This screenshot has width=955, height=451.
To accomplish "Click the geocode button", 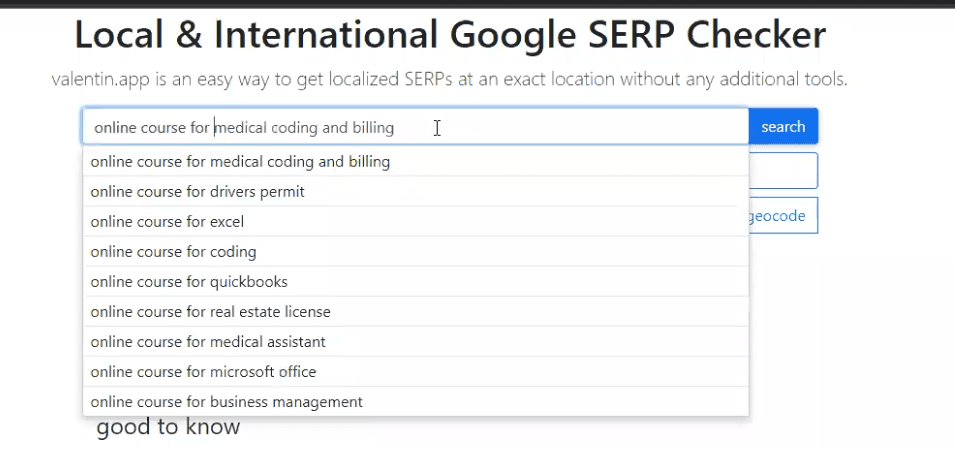I will [783, 216].
